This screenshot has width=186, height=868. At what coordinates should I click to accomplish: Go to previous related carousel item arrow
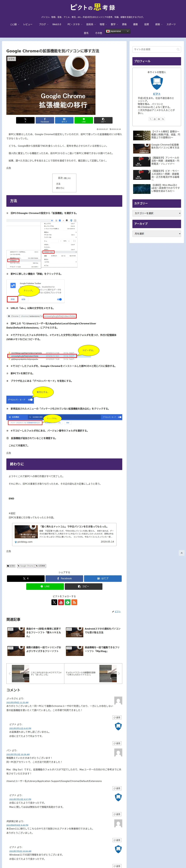click(x=9, y=674)
